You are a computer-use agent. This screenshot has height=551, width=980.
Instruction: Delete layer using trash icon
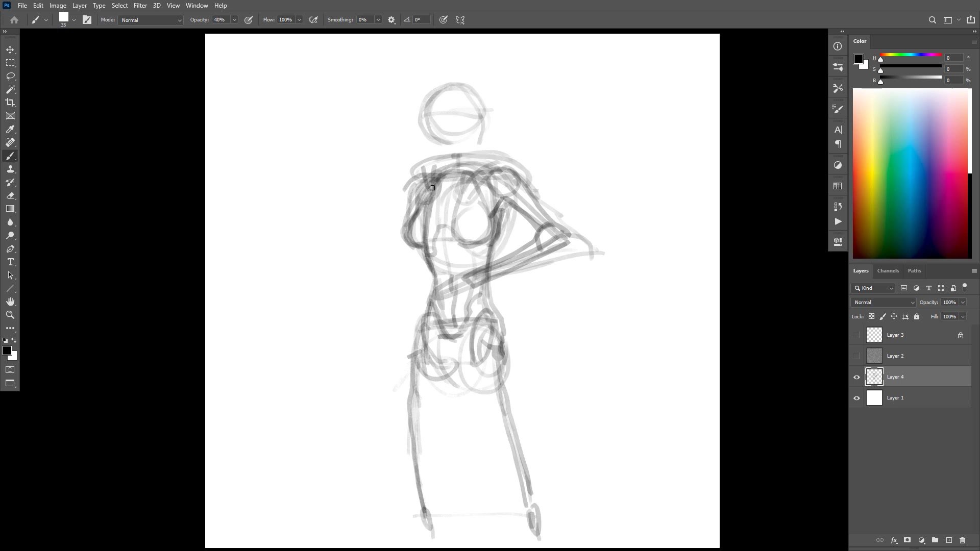[962, 540]
